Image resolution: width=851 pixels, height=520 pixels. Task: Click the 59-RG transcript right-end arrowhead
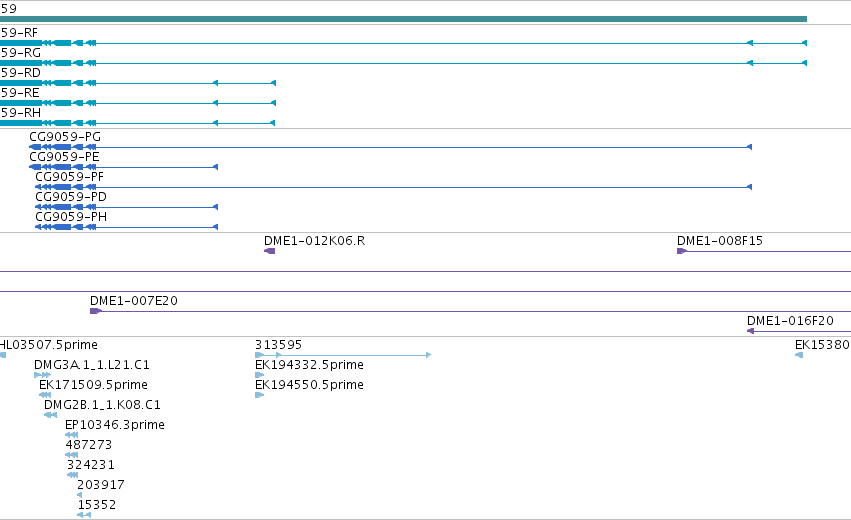point(804,63)
